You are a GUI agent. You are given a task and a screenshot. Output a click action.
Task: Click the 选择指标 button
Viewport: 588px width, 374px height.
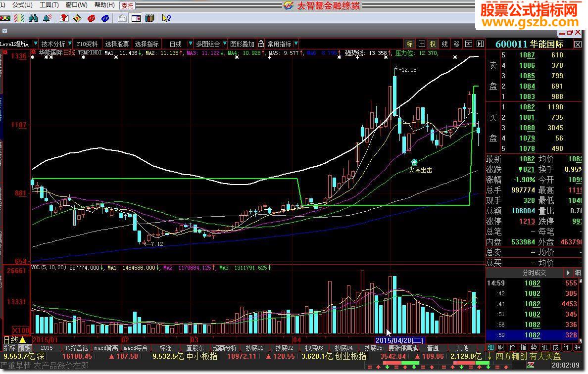[x=147, y=44]
